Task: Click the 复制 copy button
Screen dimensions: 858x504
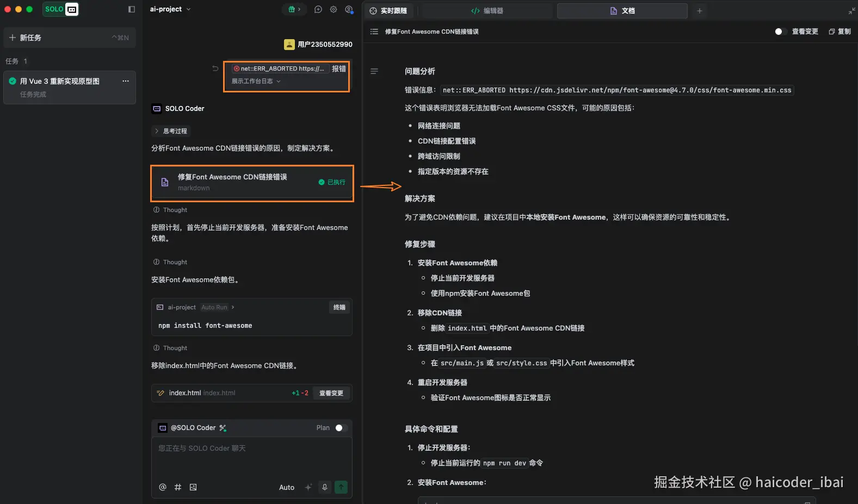Action: [840, 32]
